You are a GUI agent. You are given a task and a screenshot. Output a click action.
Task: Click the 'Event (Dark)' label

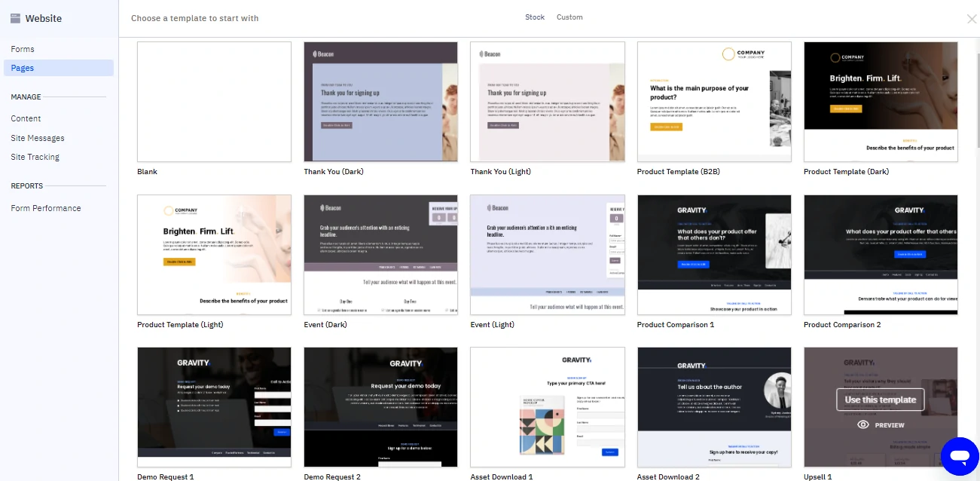[x=325, y=325]
